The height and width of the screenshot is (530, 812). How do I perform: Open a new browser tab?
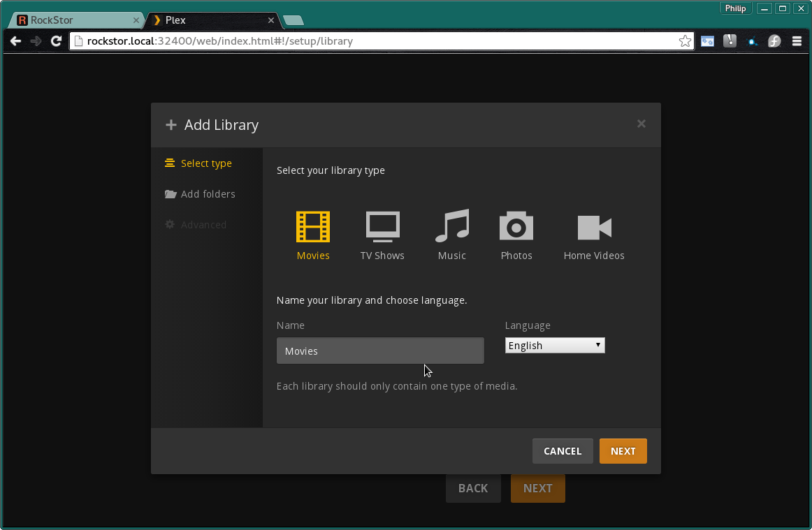pos(293,20)
